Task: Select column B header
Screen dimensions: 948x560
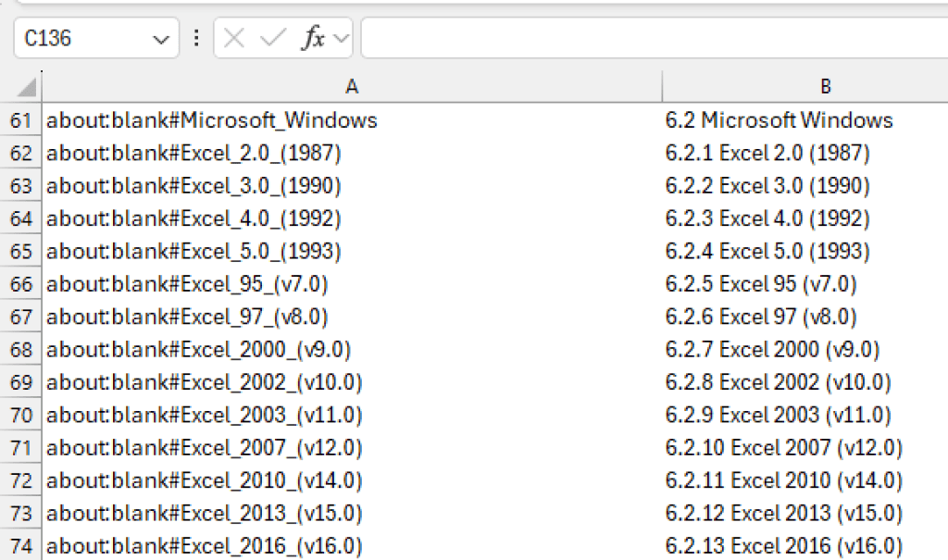Action: click(824, 85)
